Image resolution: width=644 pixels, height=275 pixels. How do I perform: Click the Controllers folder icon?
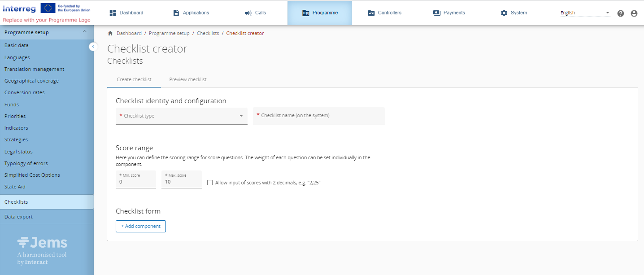pos(371,13)
